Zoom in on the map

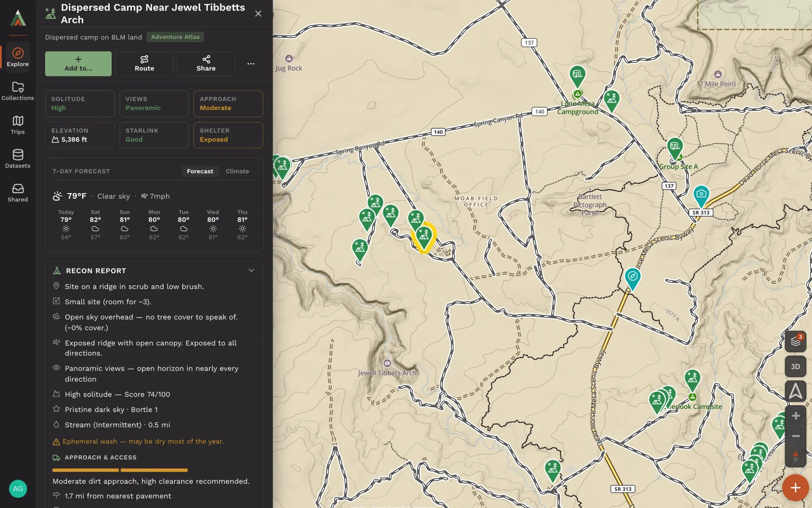tap(795, 416)
